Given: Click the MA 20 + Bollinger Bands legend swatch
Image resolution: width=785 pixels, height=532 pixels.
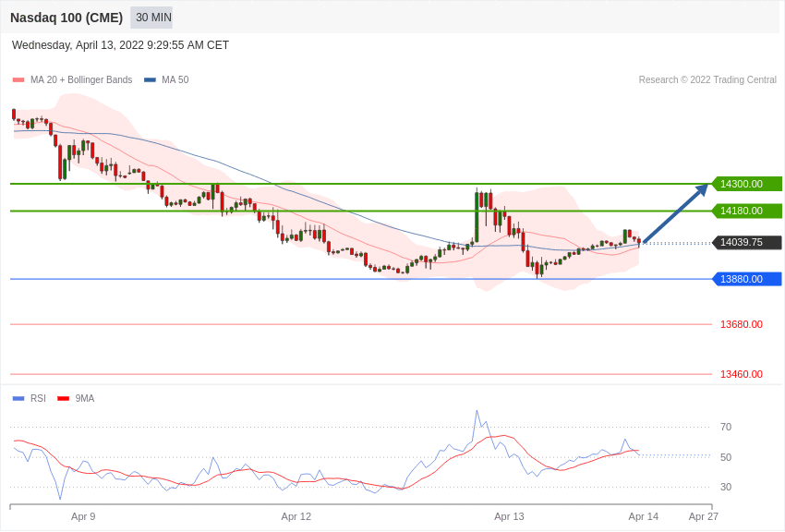Looking at the screenshot, I should pyautogui.click(x=18, y=80).
